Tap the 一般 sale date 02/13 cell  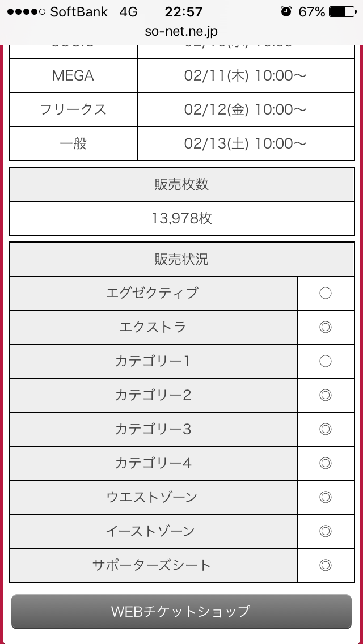point(246,143)
